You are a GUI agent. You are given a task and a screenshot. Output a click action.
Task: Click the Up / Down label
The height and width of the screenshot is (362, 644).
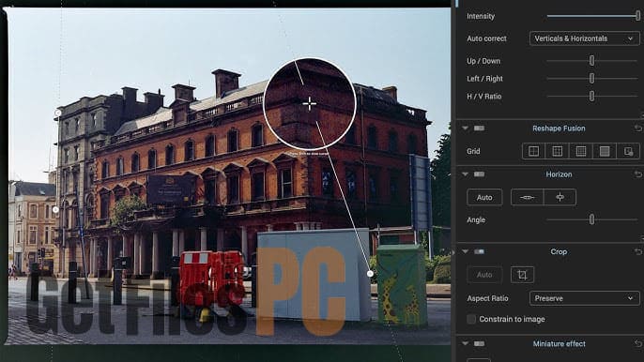click(483, 61)
